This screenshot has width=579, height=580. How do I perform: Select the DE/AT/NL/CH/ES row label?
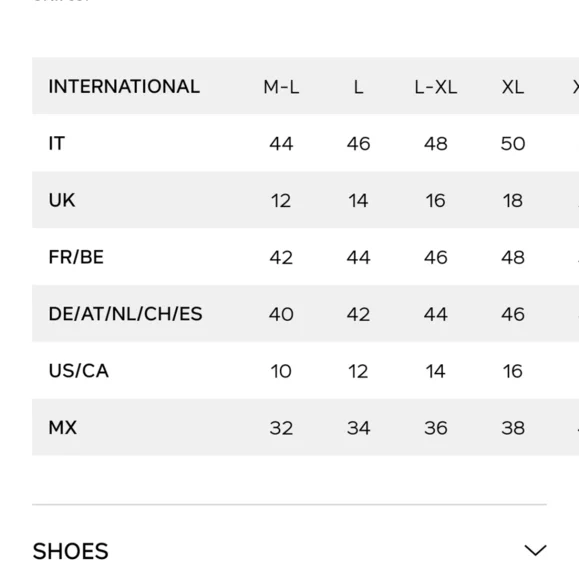click(x=125, y=314)
